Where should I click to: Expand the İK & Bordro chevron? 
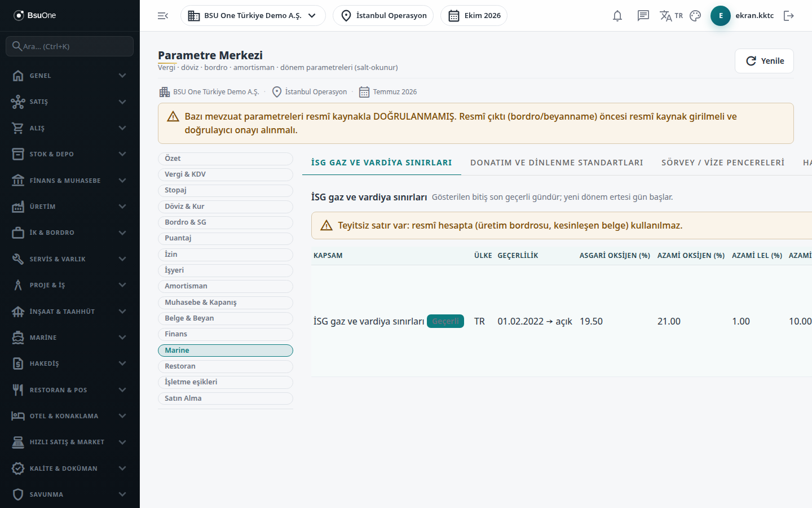tap(122, 233)
